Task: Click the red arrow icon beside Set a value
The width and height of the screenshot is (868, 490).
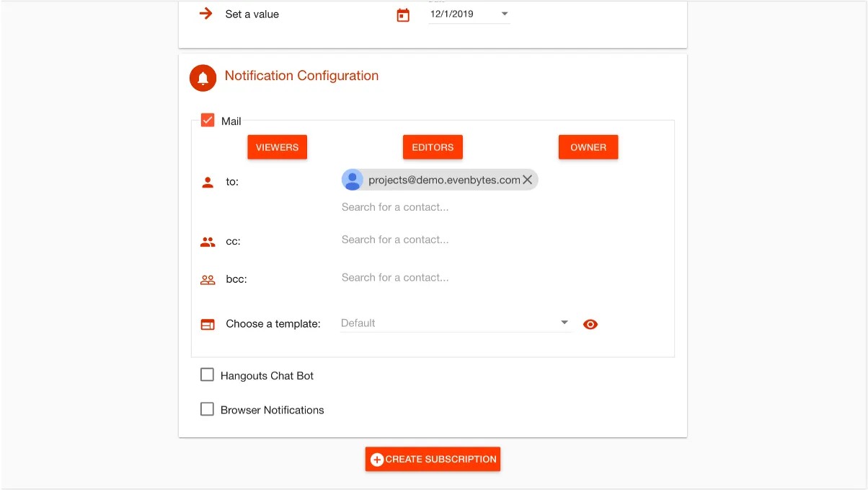Action: [x=206, y=14]
